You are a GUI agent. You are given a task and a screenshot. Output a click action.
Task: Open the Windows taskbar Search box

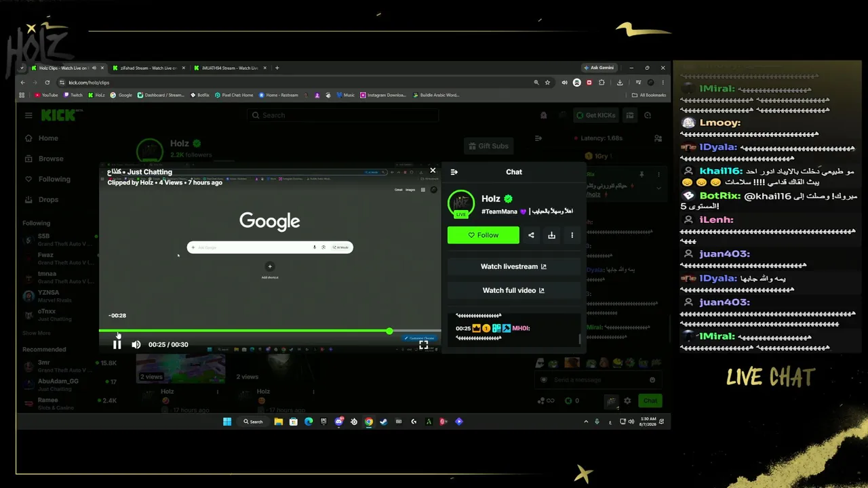pyautogui.click(x=253, y=422)
